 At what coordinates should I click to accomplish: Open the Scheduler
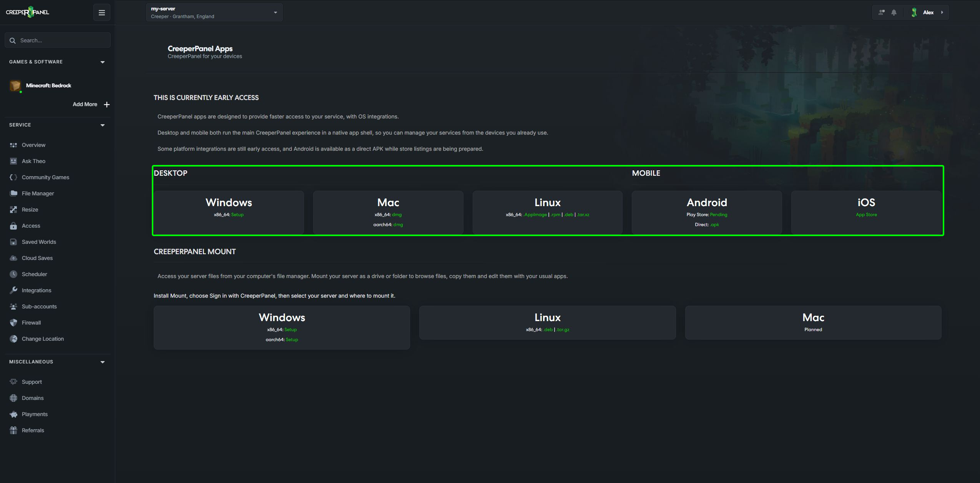[34, 274]
